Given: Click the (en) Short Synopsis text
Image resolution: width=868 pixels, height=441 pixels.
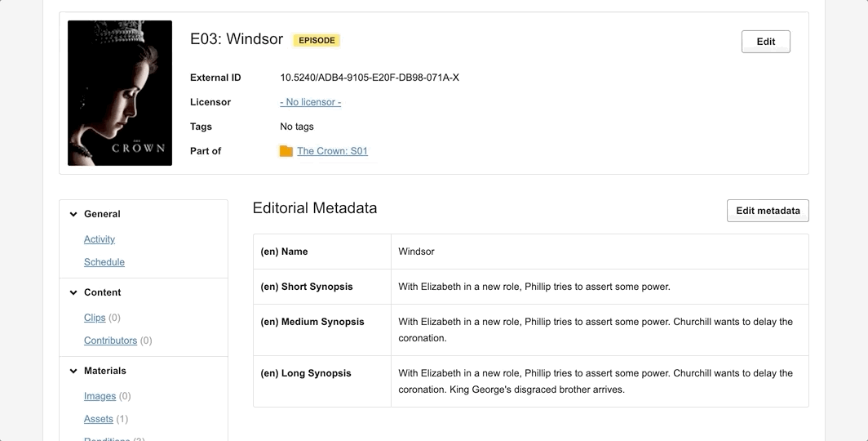Looking at the screenshot, I should pos(534,287).
